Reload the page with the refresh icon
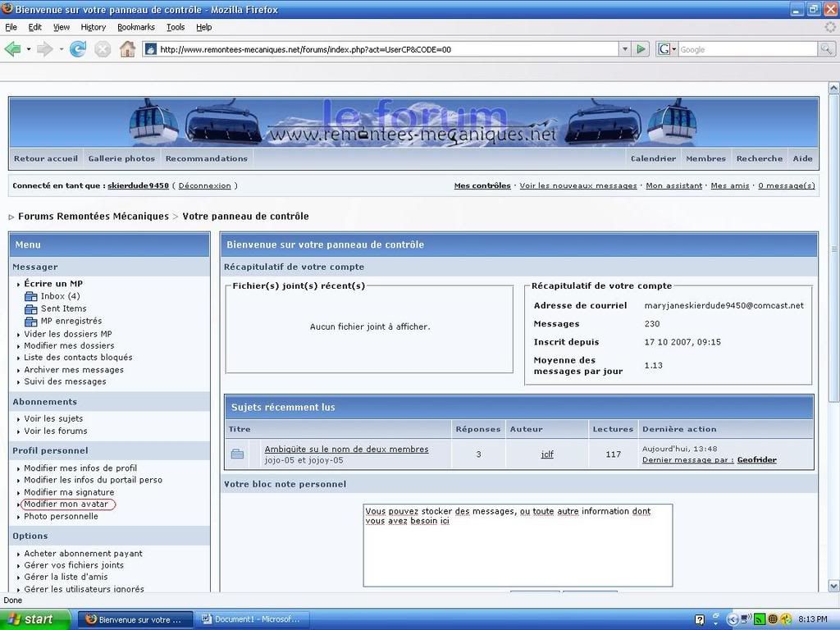Screen dimensions: 840x630 [x=78, y=49]
